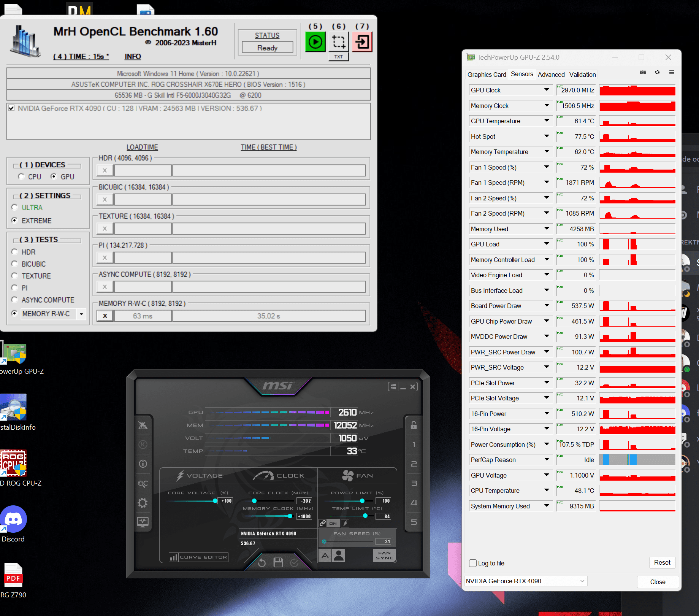Take GPU-Z screenshot with camera icon
The image size is (699, 616).
643,72
